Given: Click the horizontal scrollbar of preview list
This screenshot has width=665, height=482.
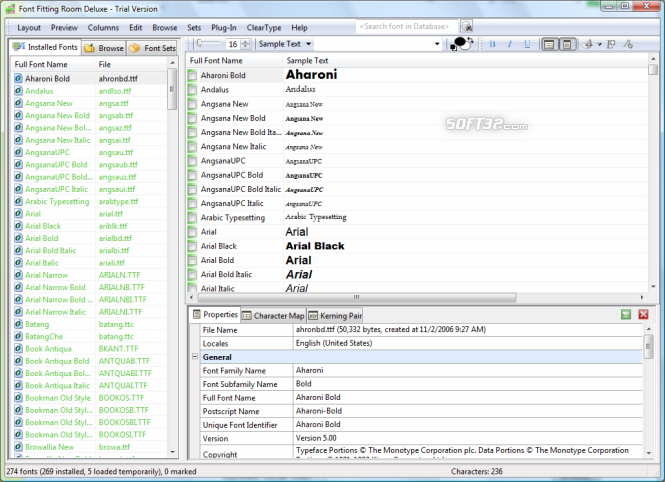Looking at the screenshot, I should (355, 297).
